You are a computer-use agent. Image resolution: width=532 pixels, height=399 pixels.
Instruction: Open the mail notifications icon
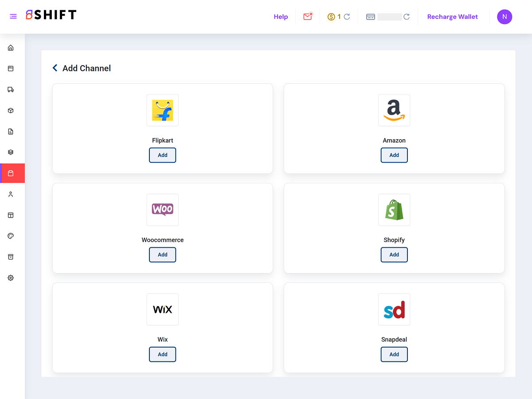[x=308, y=16]
